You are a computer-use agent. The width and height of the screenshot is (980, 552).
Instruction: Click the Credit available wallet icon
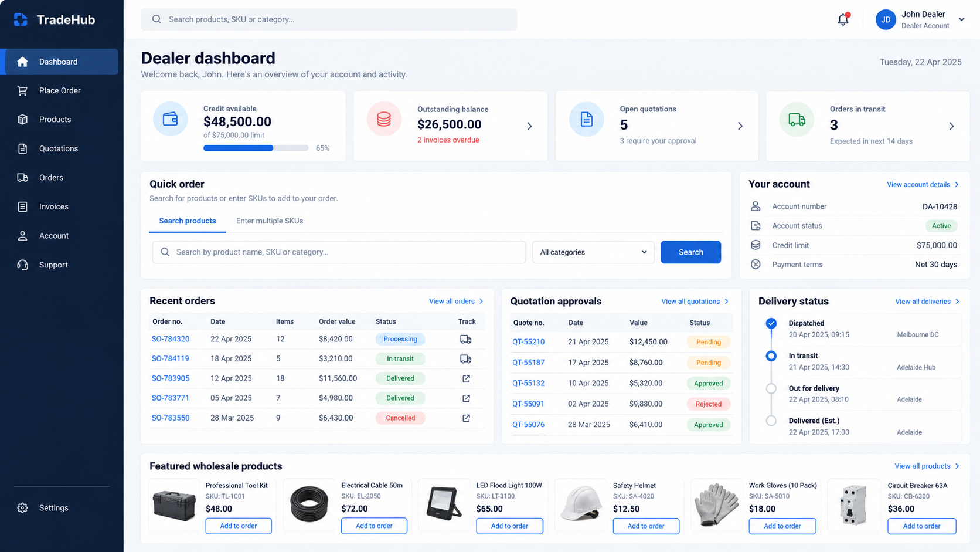coord(171,119)
